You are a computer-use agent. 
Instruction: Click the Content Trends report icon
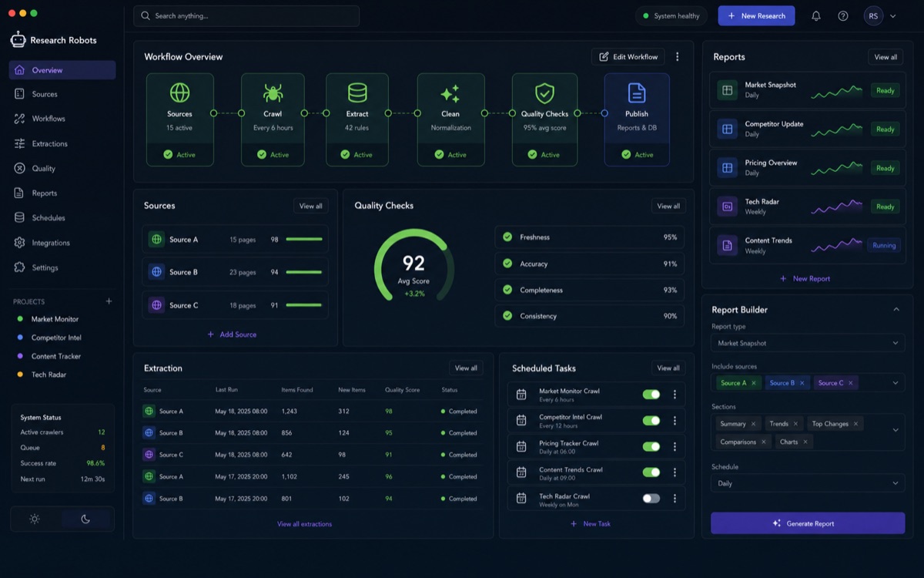click(727, 245)
